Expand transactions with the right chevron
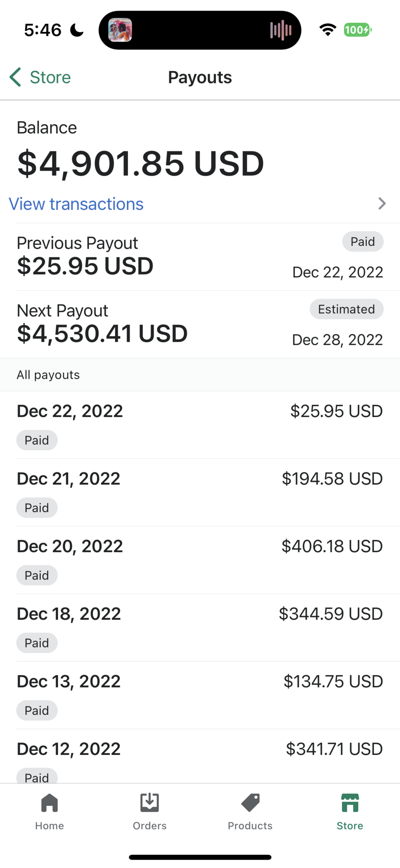Viewport: 400px width, 868px height. pos(382,204)
